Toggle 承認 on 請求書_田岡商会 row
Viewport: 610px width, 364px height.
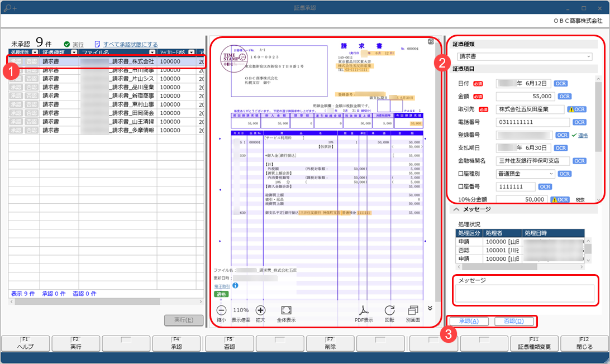click(x=16, y=113)
